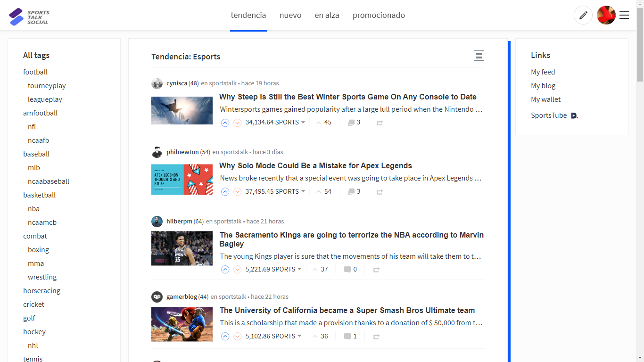The width and height of the screenshot is (644, 362).
Task: Click cynisca's author avatar
Action: (x=157, y=83)
